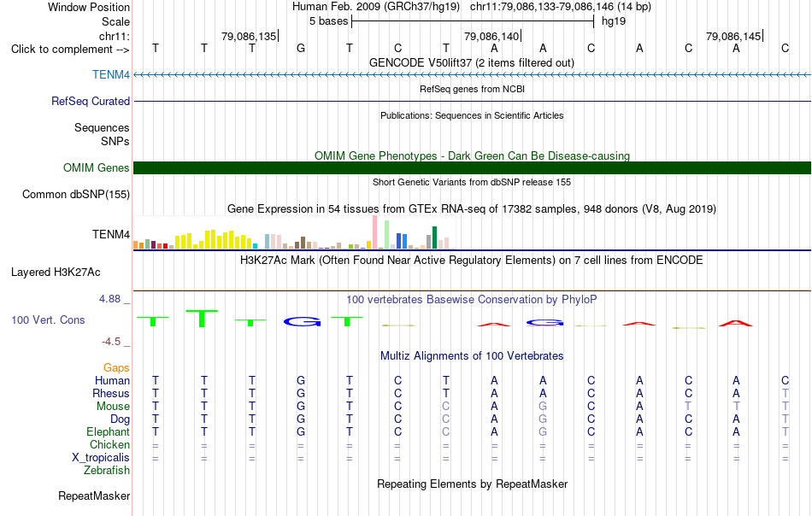
Task: Click the G base in the complement sequence row
Action: (x=301, y=49)
